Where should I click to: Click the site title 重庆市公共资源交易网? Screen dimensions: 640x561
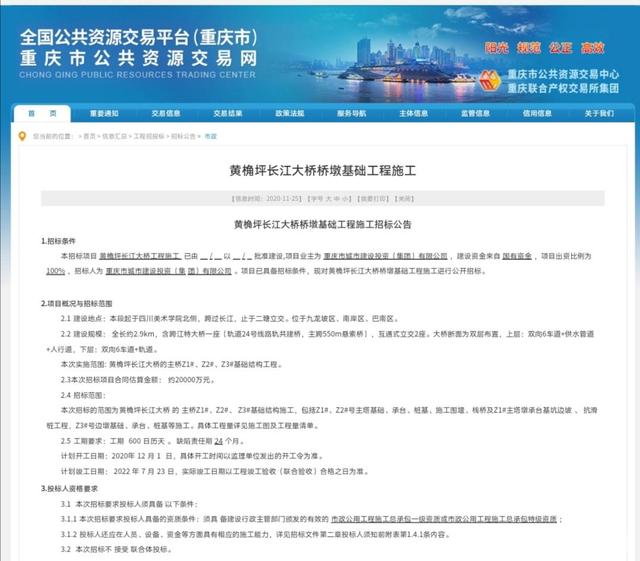tap(139, 58)
